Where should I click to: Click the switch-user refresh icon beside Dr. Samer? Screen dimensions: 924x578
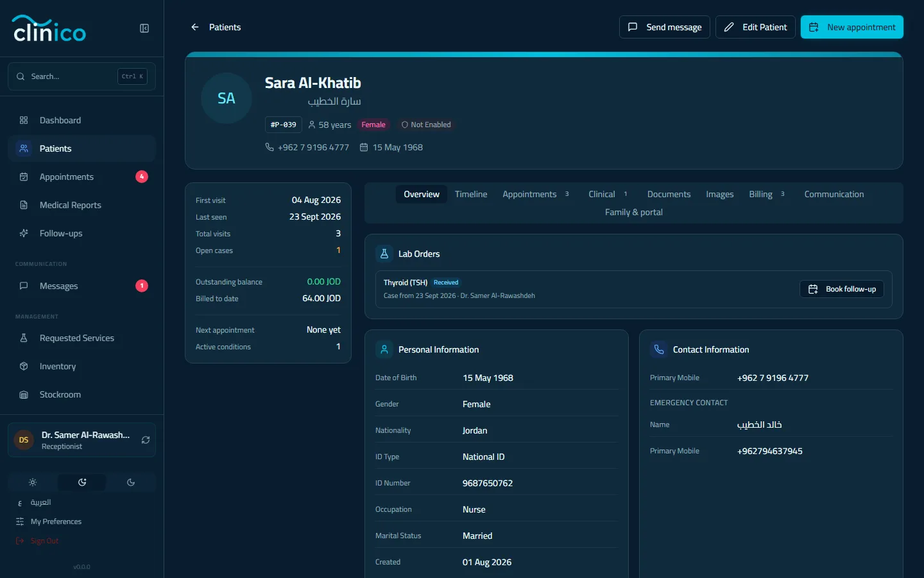[x=146, y=440]
